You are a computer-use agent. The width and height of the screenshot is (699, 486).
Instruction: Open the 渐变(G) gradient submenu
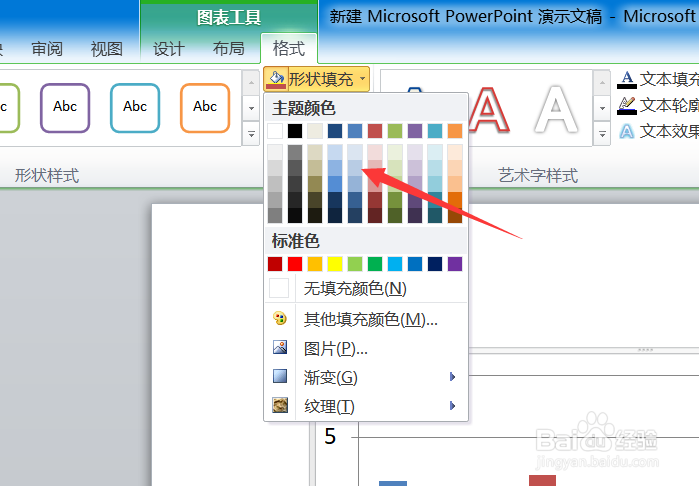[366, 377]
